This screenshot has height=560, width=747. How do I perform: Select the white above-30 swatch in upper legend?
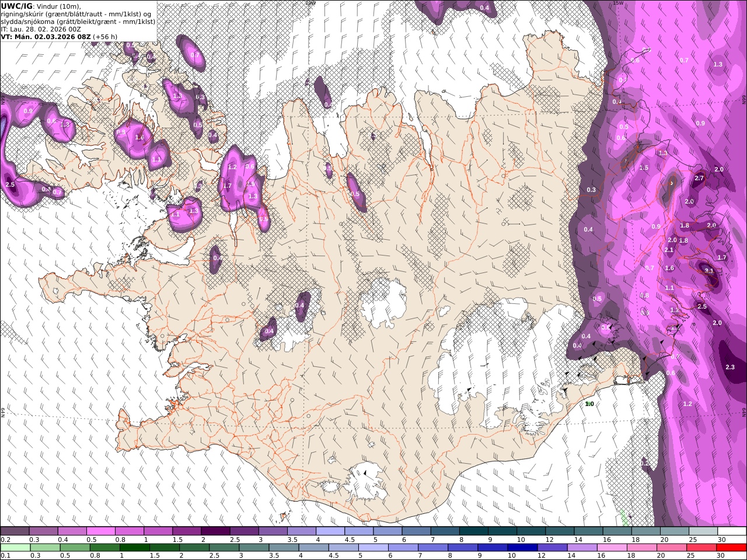click(x=731, y=531)
